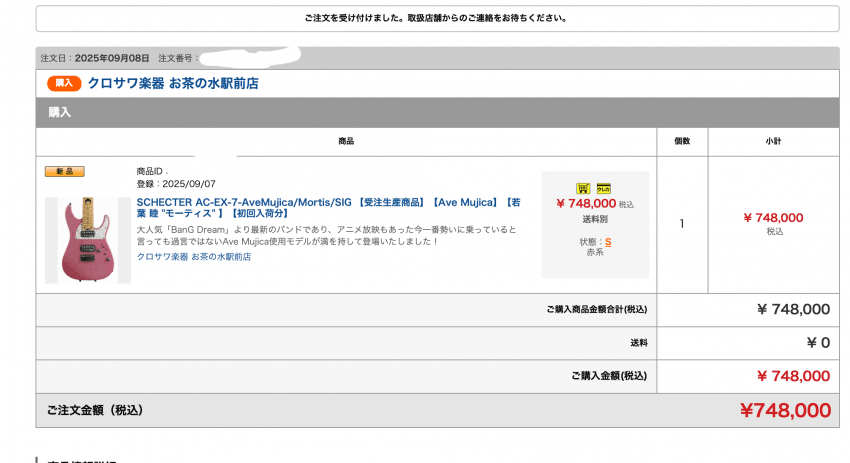
Task: Select the registration date 2025/09/07 text
Action: [189, 184]
